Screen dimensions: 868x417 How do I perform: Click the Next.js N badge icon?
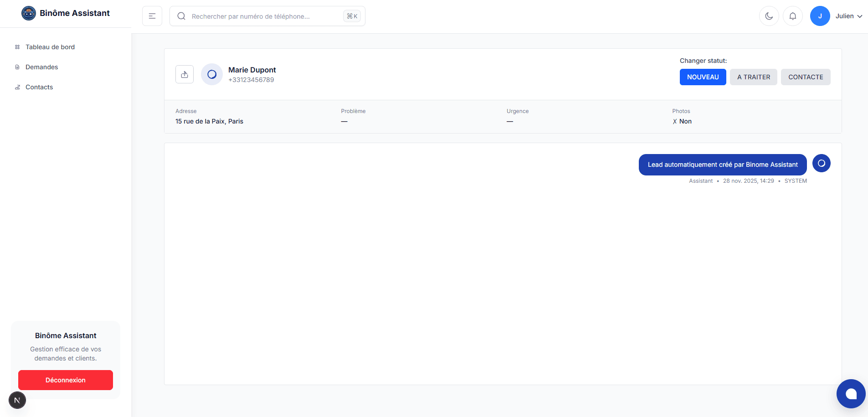click(17, 400)
